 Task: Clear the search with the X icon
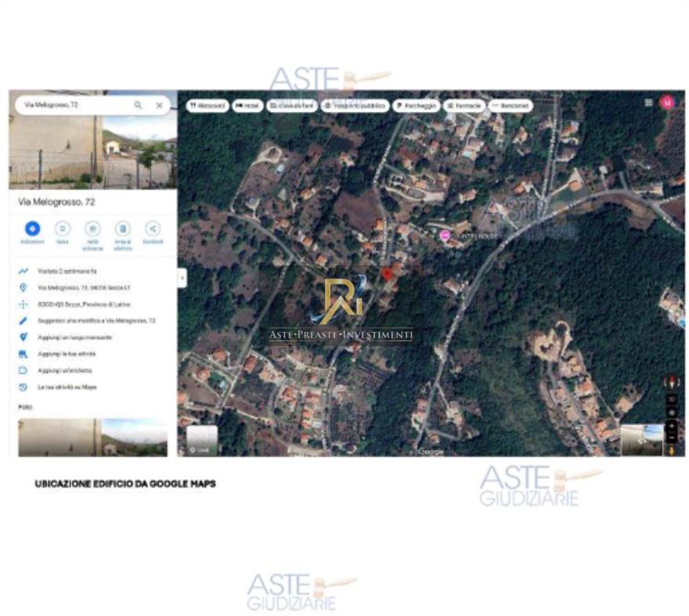coord(159,105)
